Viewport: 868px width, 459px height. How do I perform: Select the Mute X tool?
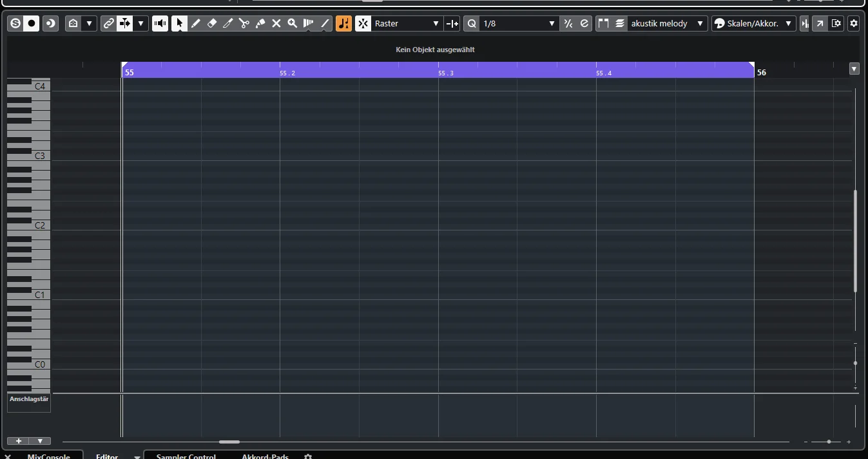pyautogui.click(x=276, y=24)
